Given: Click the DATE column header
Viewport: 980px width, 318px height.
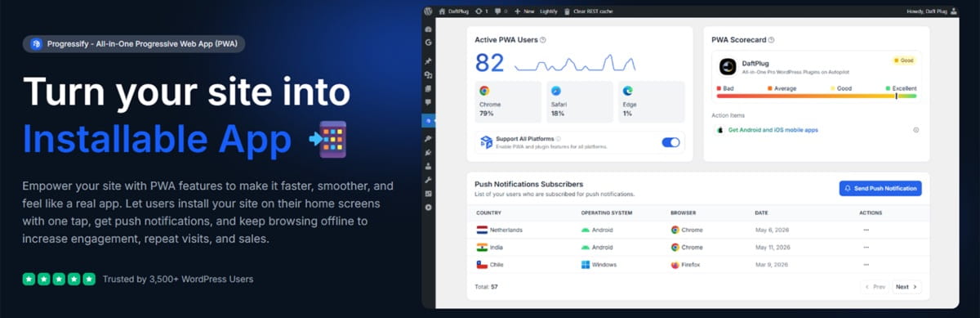Looking at the screenshot, I should [761, 213].
